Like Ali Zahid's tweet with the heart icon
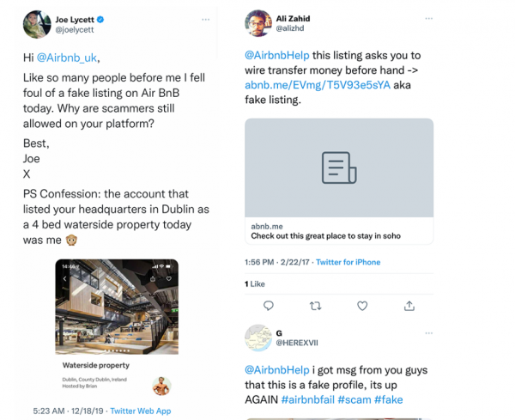 [362, 306]
